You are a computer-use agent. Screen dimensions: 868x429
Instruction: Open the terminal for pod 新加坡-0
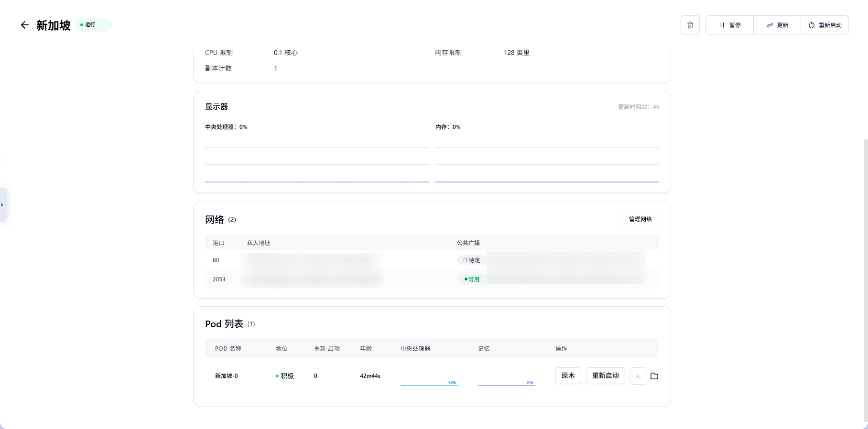coord(638,376)
